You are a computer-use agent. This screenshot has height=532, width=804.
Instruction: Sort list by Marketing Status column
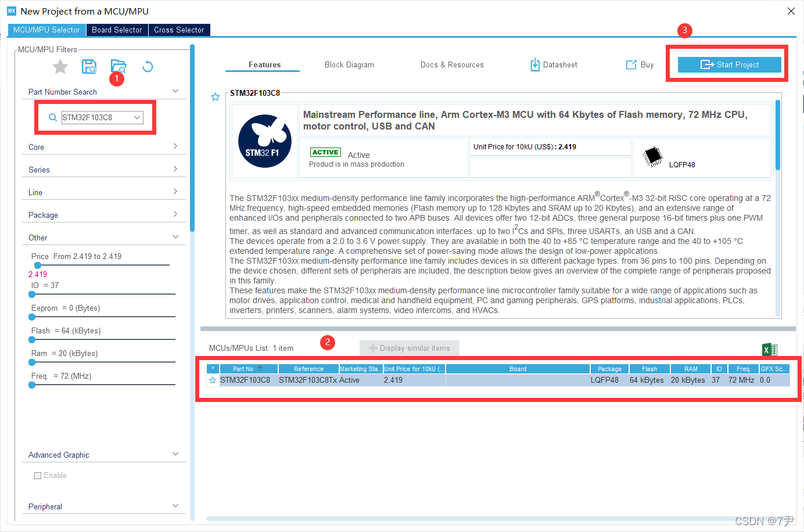click(361, 369)
